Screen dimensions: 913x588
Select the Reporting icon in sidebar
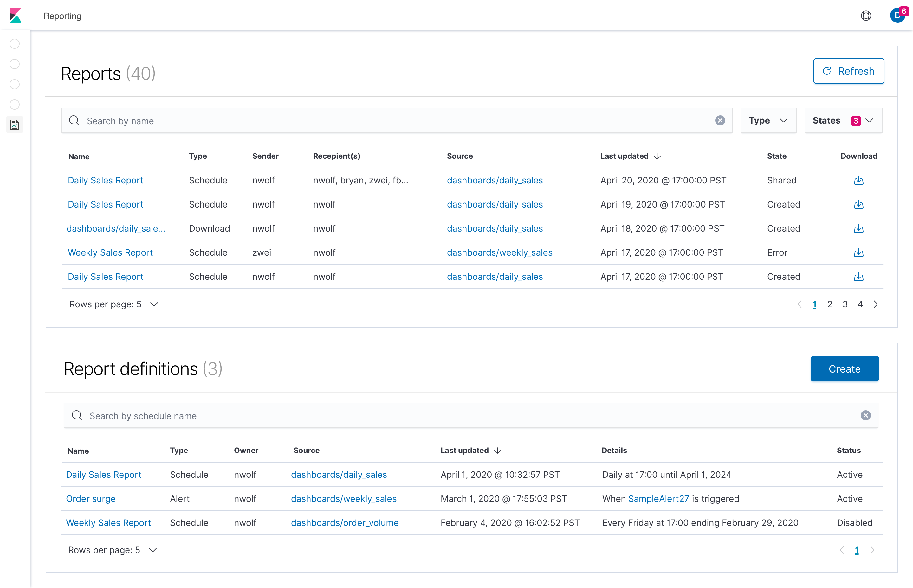[x=15, y=125]
